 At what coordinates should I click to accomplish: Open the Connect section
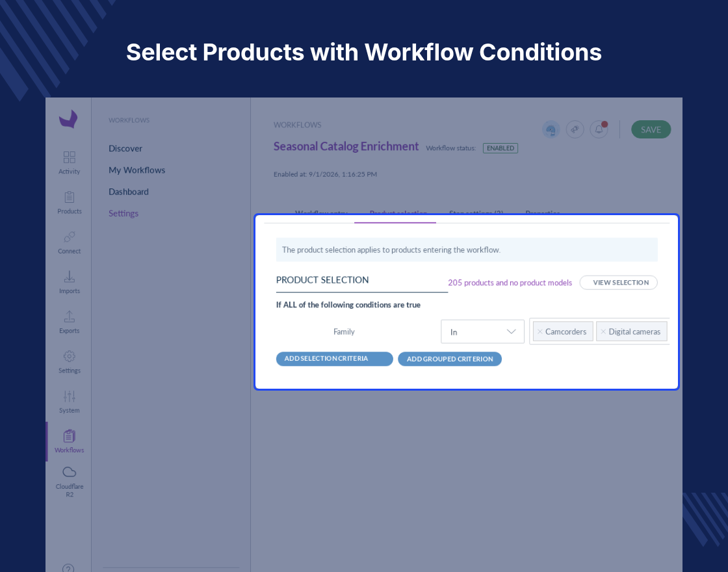tap(69, 242)
